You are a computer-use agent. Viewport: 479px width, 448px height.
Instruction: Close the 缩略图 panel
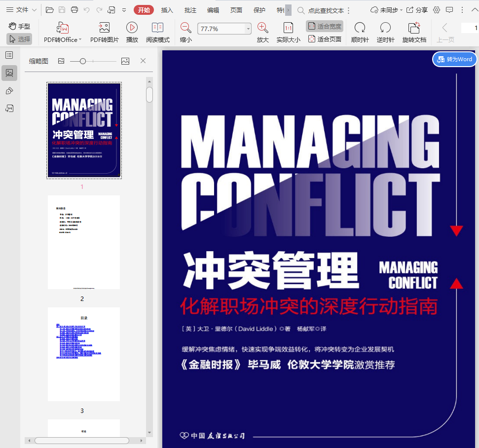(x=143, y=61)
